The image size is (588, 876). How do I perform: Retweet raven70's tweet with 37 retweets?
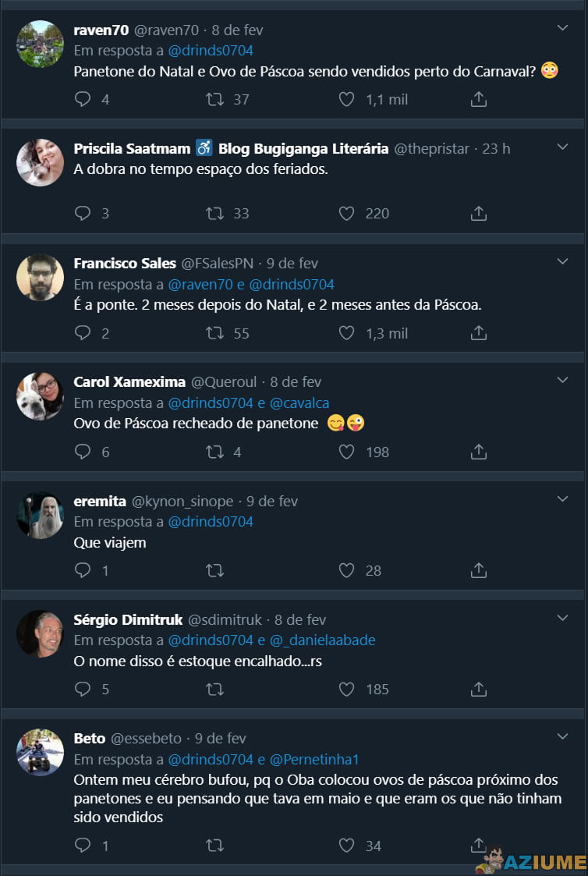214,100
